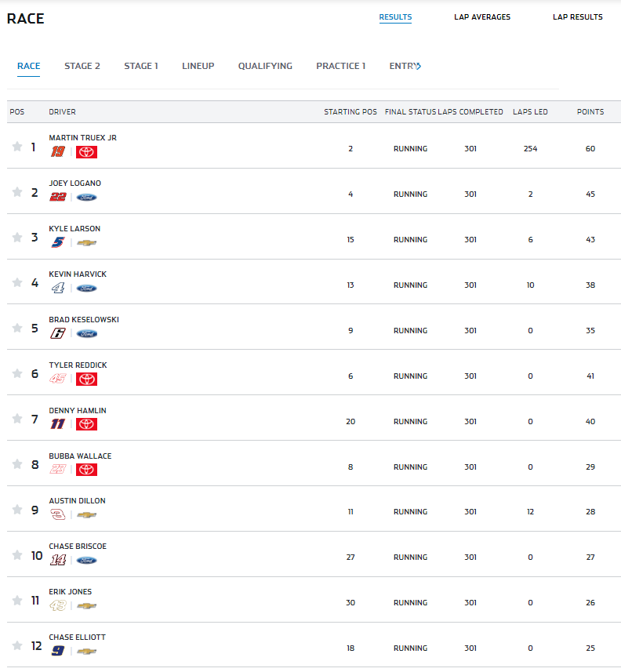Star Brad Keselowski as favorite
This screenshot has height=672, width=621.
pos(17,328)
